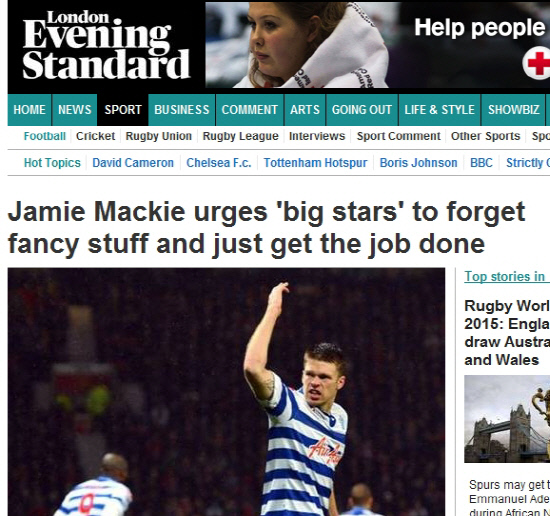The image size is (550, 516).
Task: Open Rugby Union sub-section
Action: tap(159, 136)
